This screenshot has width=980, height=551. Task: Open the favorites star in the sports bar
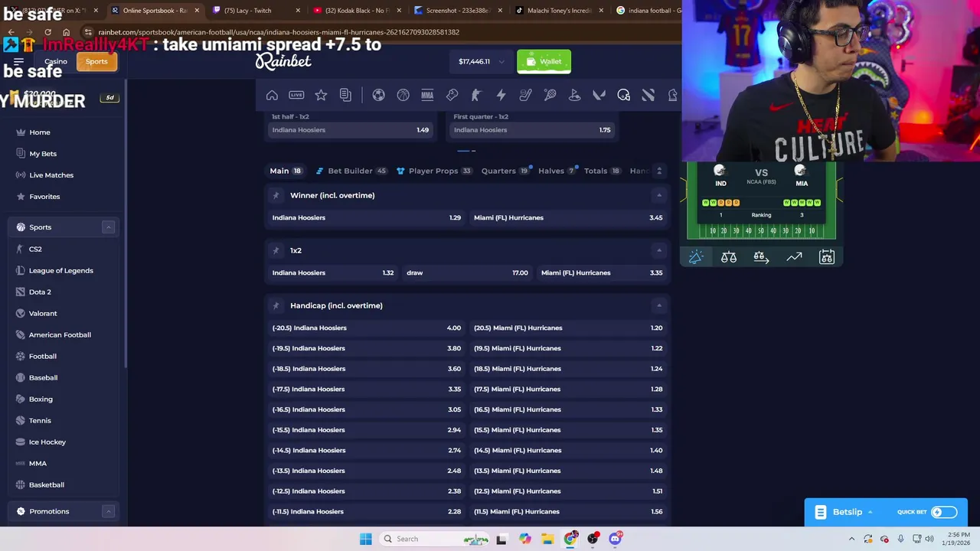[x=321, y=95]
